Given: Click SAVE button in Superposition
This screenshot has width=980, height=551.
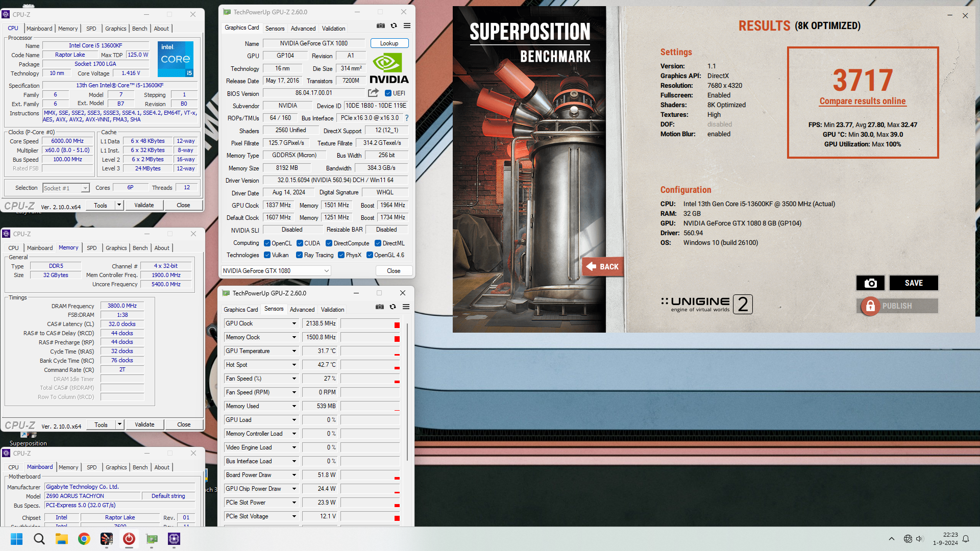Looking at the screenshot, I should [x=914, y=283].
